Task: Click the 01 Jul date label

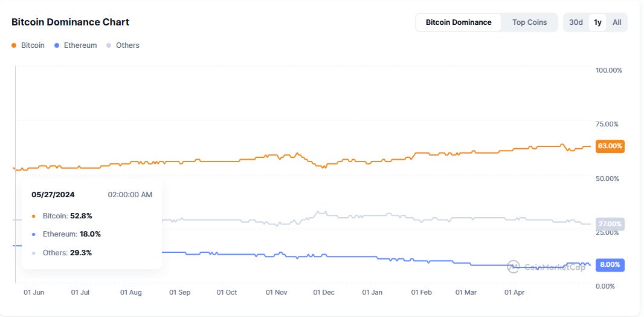Action: click(80, 292)
